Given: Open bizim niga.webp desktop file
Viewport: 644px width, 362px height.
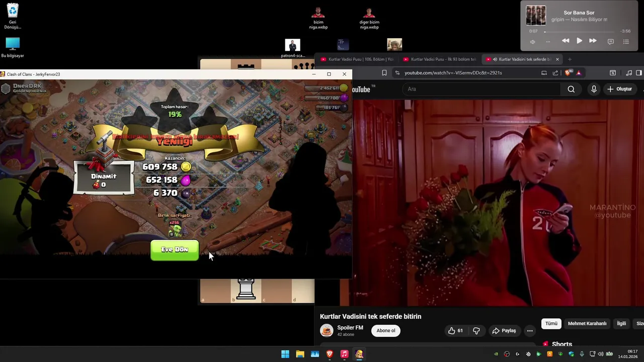Looking at the screenshot, I should pyautogui.click(x=318, y=18).
